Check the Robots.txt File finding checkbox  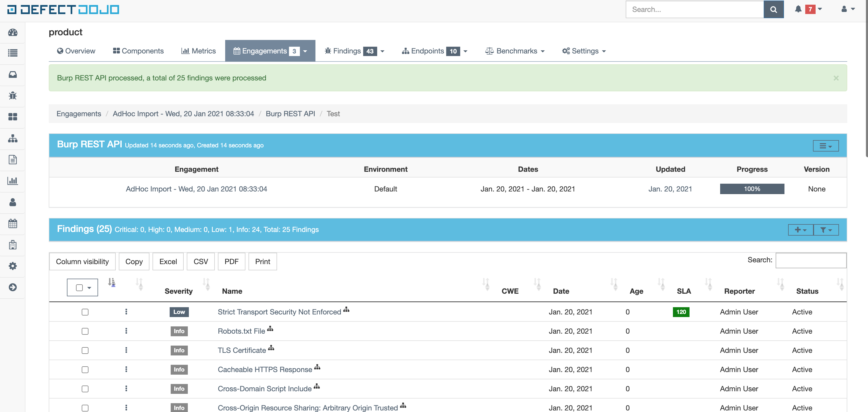point(85,331)
